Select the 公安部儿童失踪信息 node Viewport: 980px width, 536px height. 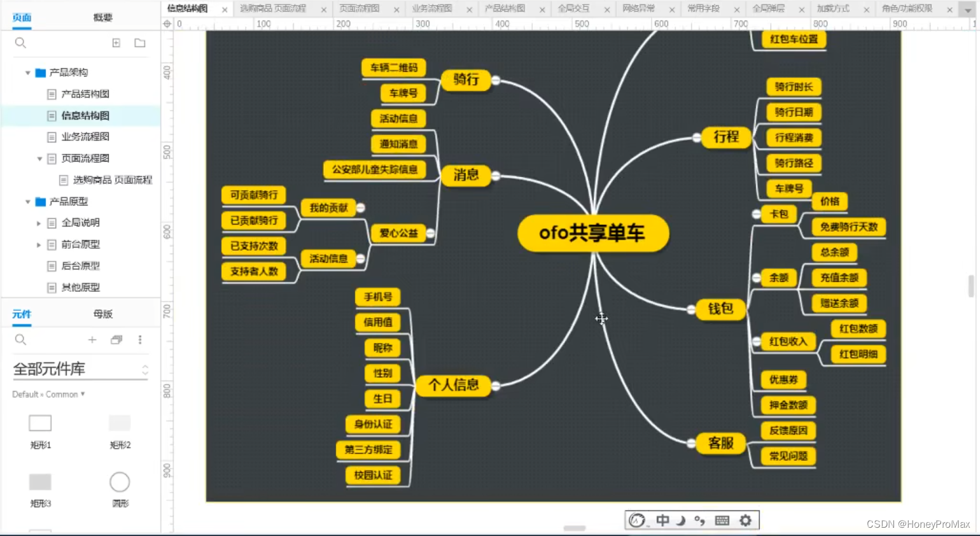click(x=374, y=169)
